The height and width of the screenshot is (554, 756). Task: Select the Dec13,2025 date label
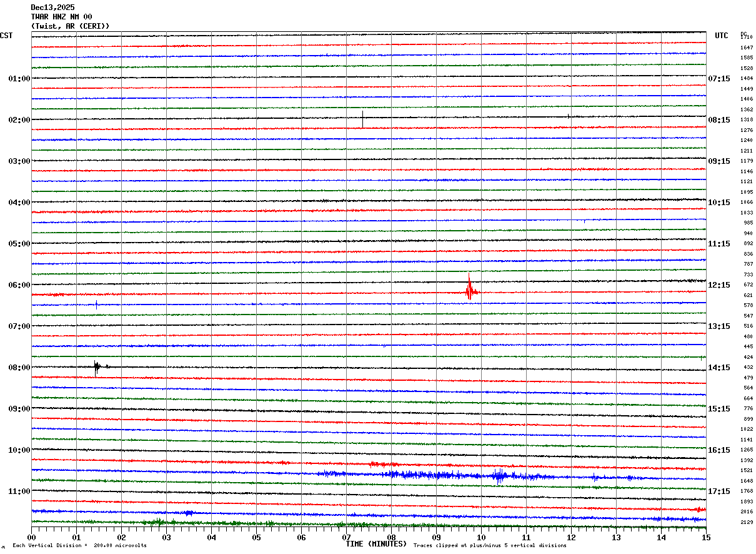point(52,8)
